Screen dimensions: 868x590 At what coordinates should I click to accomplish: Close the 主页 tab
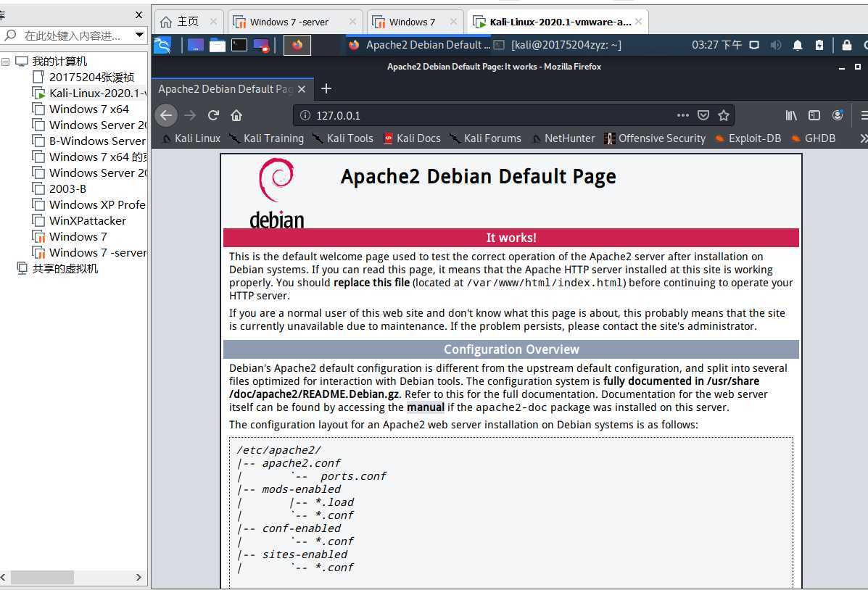click(x=213, y=22)
